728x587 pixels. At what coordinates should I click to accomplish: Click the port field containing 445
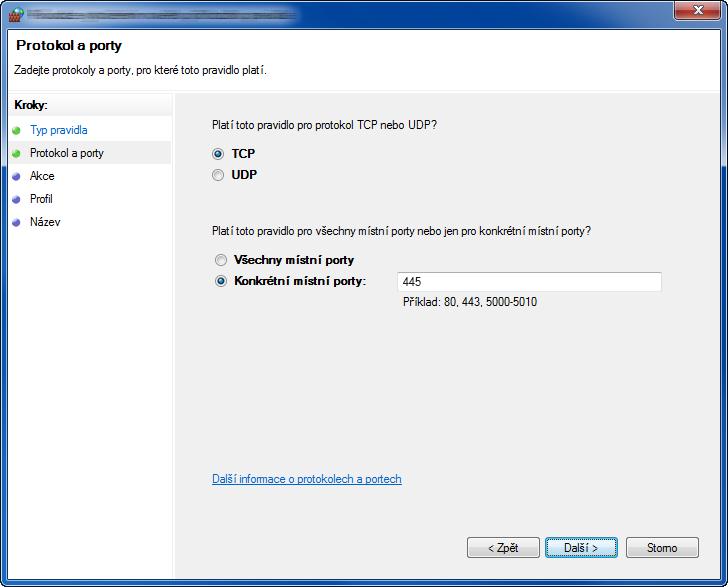click(x=529, y=282)
